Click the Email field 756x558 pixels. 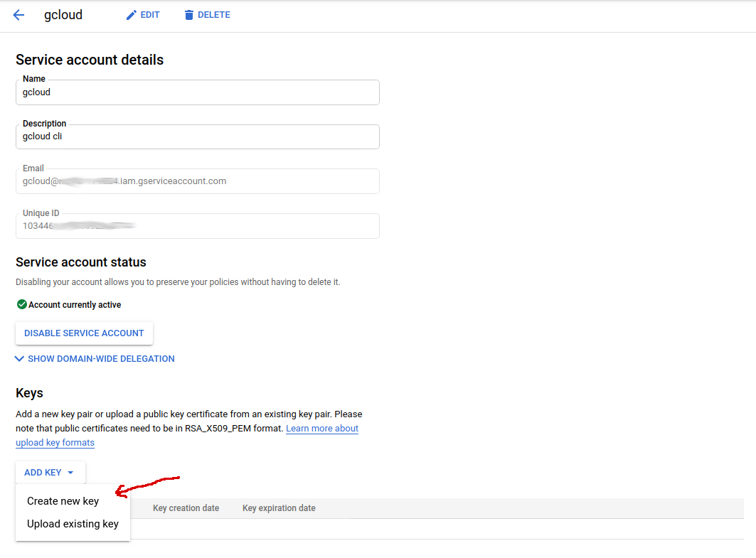tap(198, 181)
